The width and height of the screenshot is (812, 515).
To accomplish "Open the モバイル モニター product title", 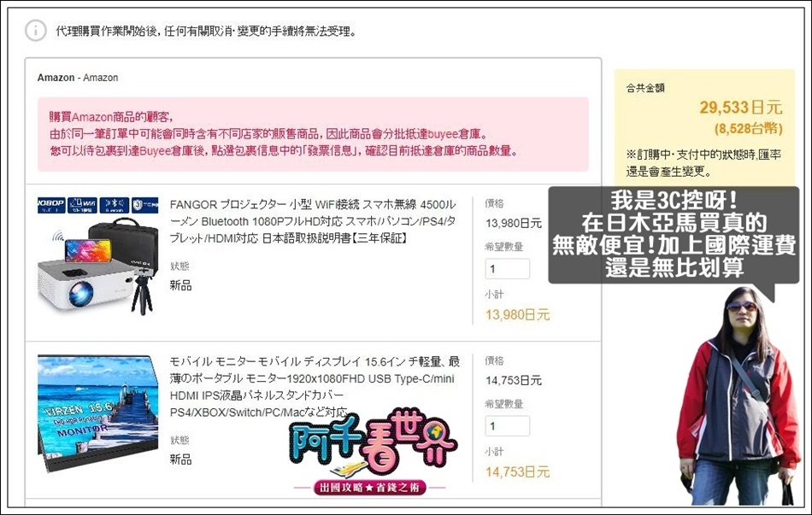I will (315, 387).
